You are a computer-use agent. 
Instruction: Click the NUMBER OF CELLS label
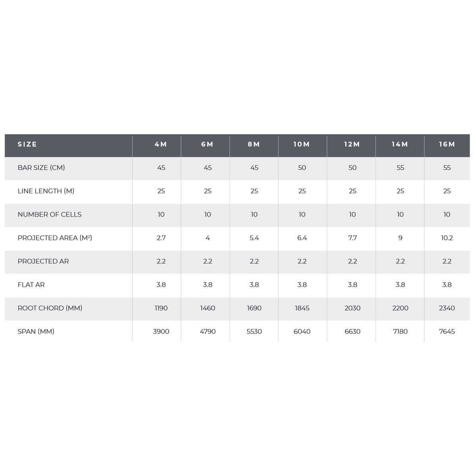(x=50, y=215)
